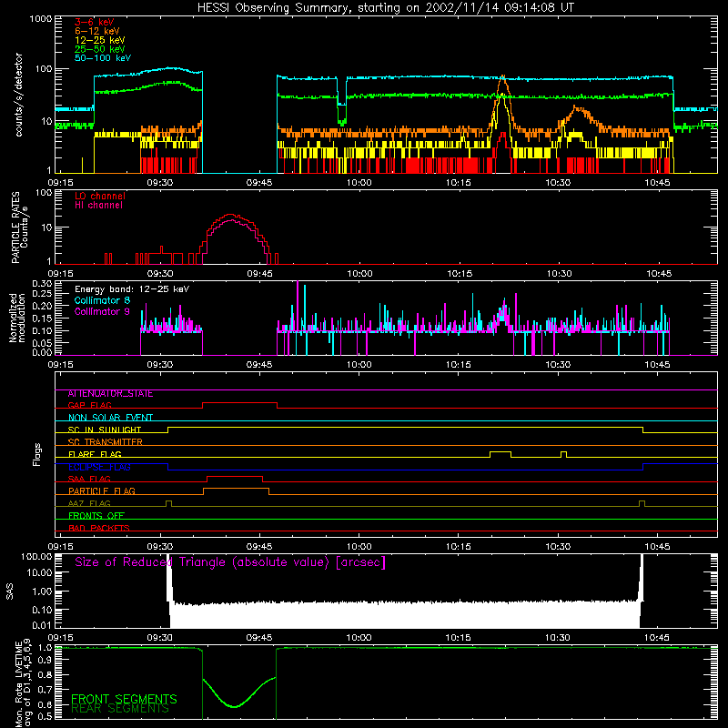Click the 10:30 time tick under the SAS panel

click(x=558, y=638)
